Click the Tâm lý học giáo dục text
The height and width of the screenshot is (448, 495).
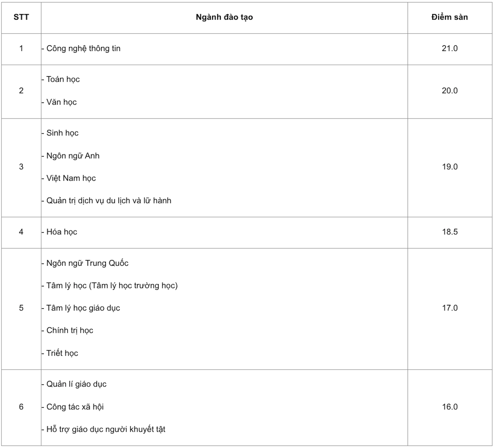pyautogui.click(x=83, y=308)
